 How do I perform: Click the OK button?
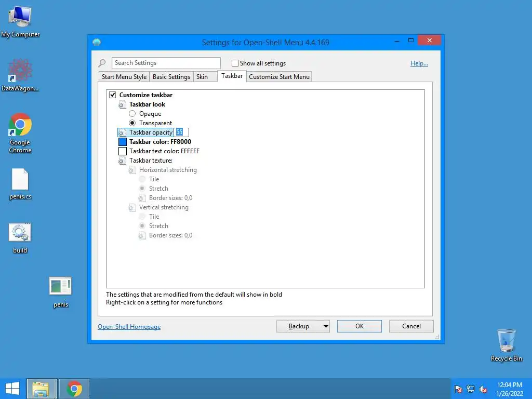point(360,326)
